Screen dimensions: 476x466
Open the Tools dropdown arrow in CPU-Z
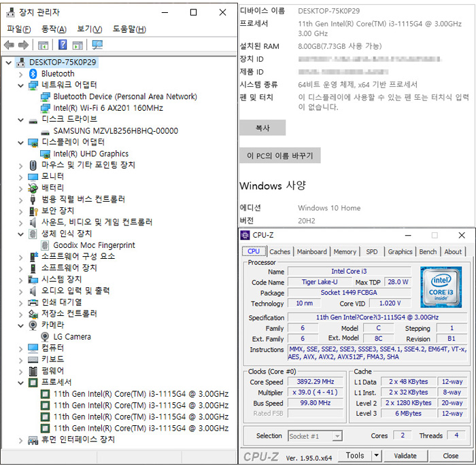click(377, 455)
